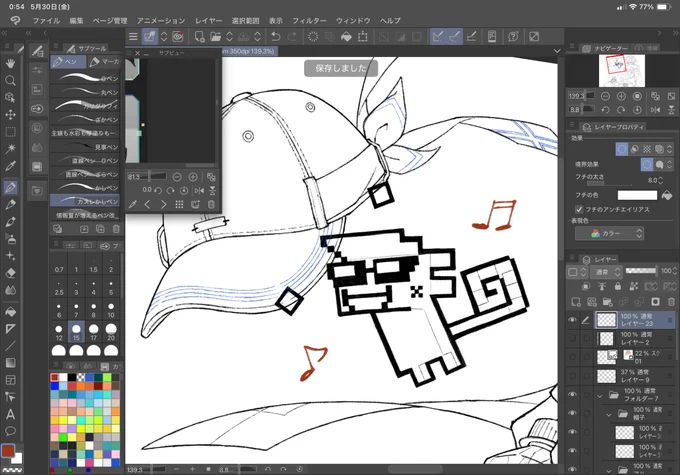Click Sub View eyedropper icon
Screen dimensions: 680x475
tap(133, 204)
